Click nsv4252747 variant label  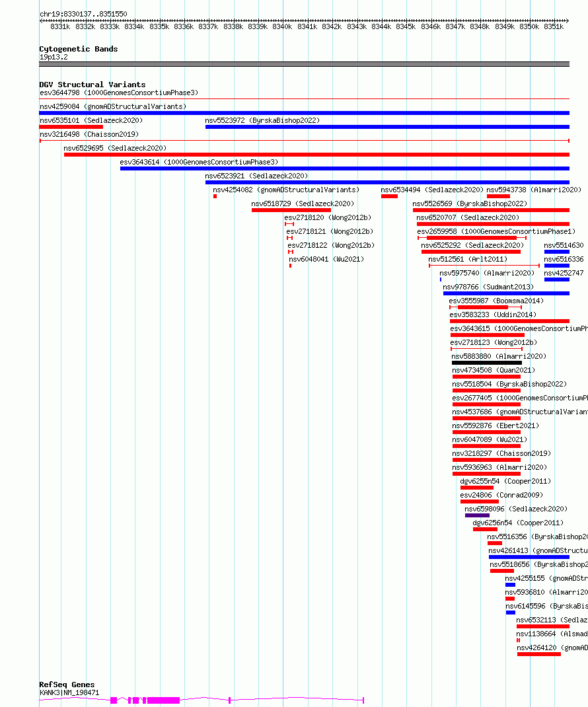564,274
